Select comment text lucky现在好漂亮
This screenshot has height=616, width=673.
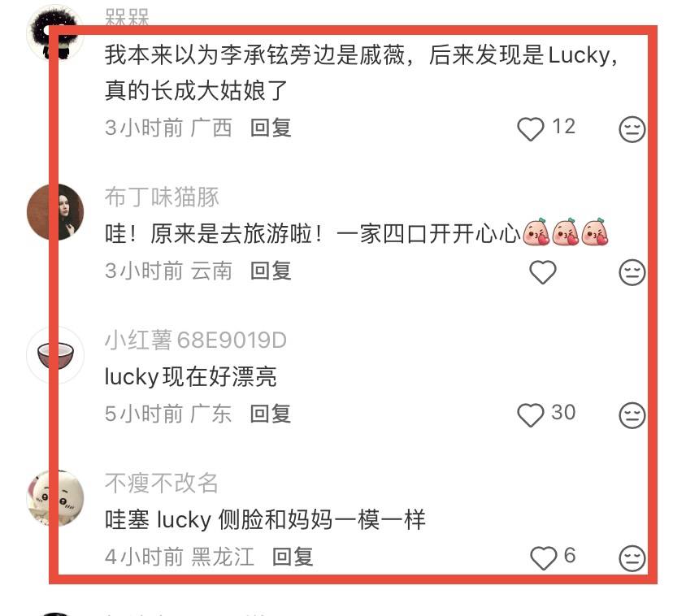coord(190,376)
